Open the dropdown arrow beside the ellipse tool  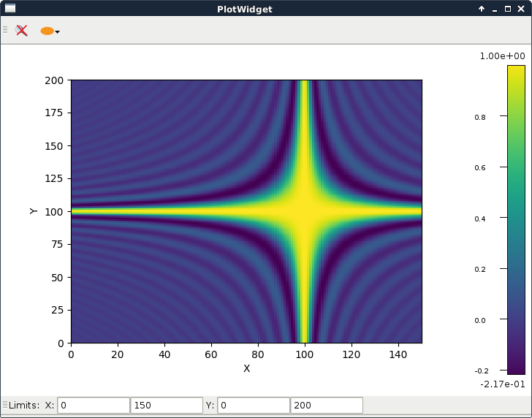tap(58, 31)
